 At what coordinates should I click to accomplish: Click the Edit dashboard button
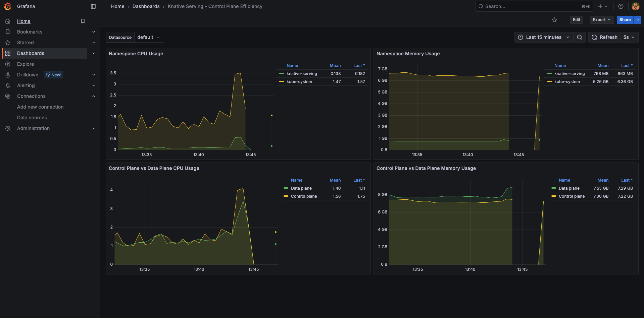pos(576,20)
